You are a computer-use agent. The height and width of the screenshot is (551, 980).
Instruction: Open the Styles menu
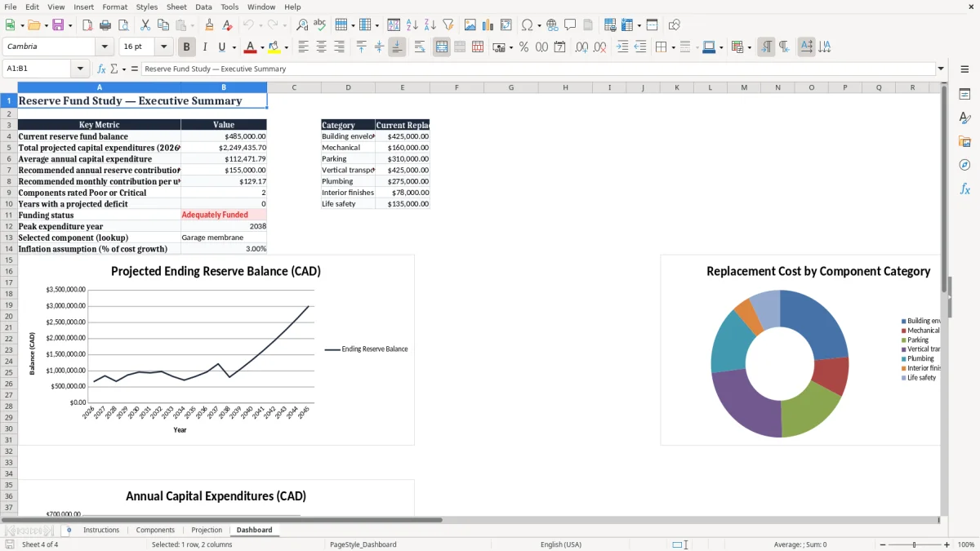147,7
